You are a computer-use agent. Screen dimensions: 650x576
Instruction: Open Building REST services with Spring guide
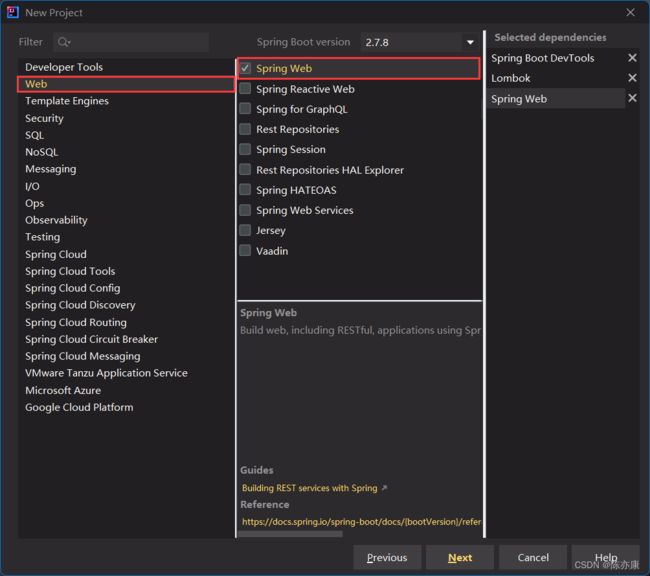tap(310, 488)
